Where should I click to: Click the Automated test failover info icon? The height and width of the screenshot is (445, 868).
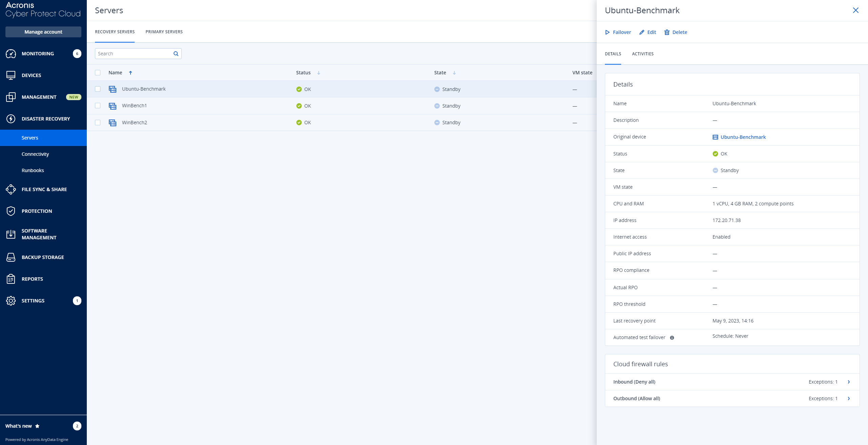tap(672, 338)
